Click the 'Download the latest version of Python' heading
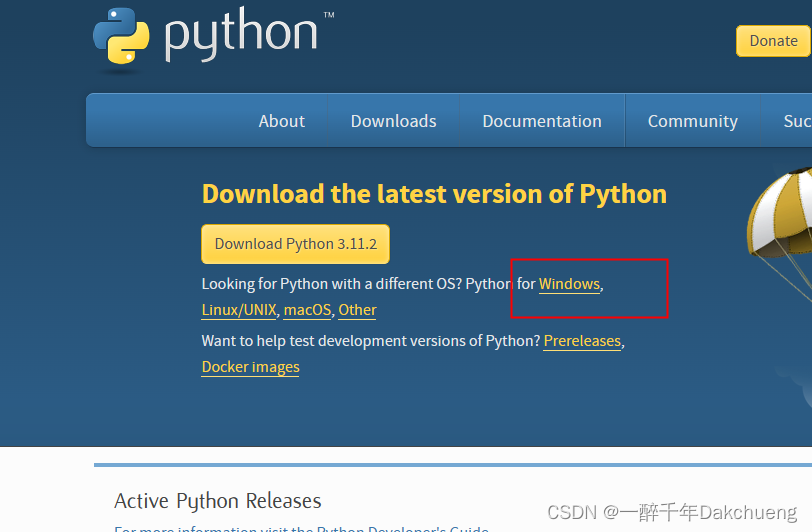Screen dimensions: 812x532 (434, 194)
